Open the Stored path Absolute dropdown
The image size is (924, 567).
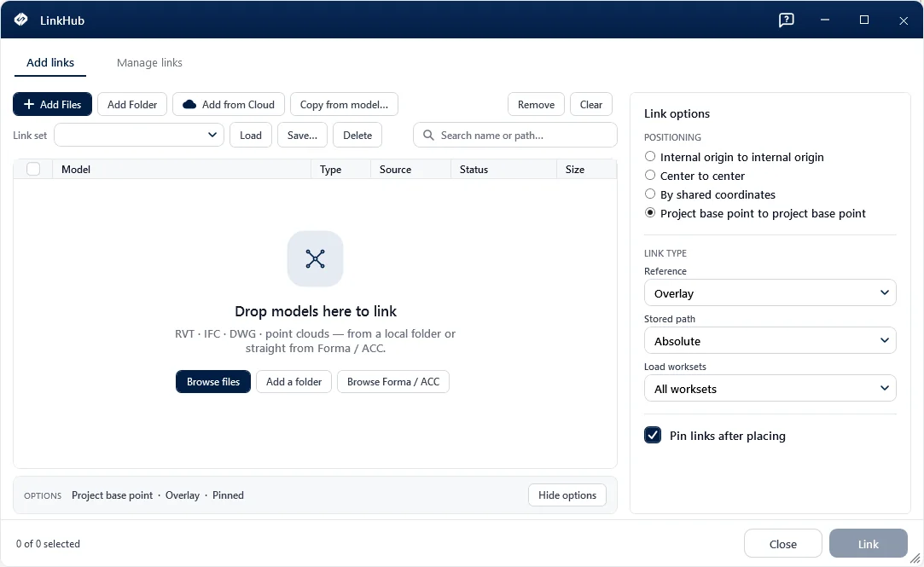[x=770, y=341]
